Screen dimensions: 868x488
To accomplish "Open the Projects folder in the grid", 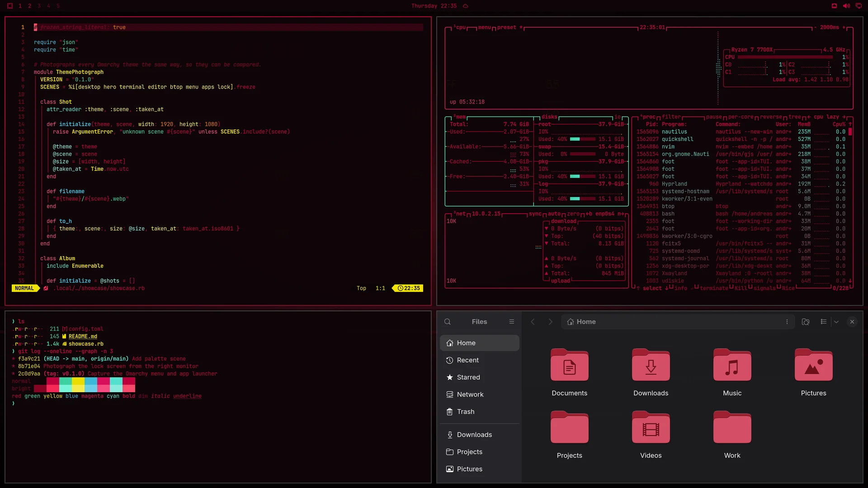I will pyautogui.click(x=569, y=427).
